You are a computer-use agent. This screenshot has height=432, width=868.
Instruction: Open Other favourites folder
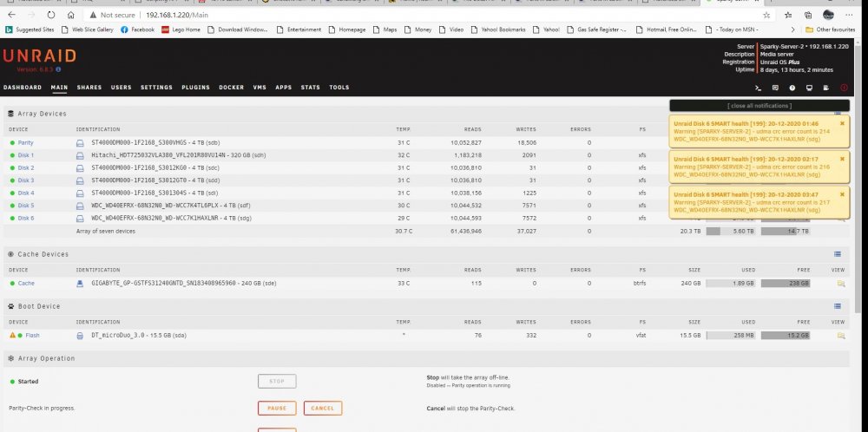pyautogui.click(x=830, y=29)
